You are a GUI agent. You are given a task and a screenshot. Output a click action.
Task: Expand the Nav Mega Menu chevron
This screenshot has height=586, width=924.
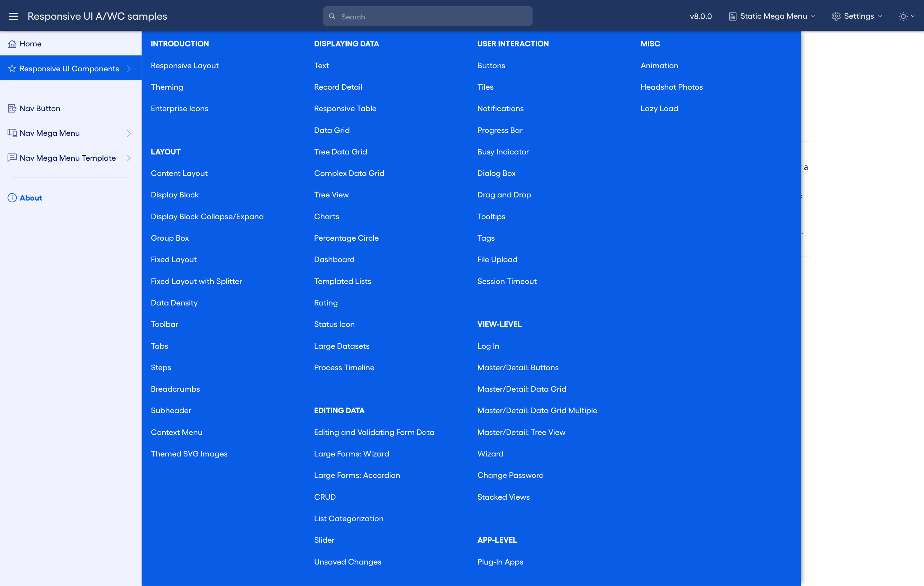(129, 133)
